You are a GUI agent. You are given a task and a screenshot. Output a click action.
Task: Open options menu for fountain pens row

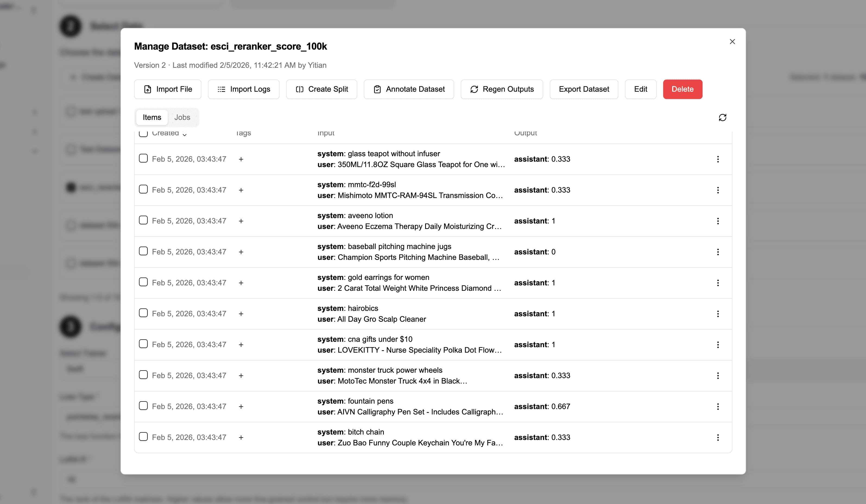[x=718, y=407]
